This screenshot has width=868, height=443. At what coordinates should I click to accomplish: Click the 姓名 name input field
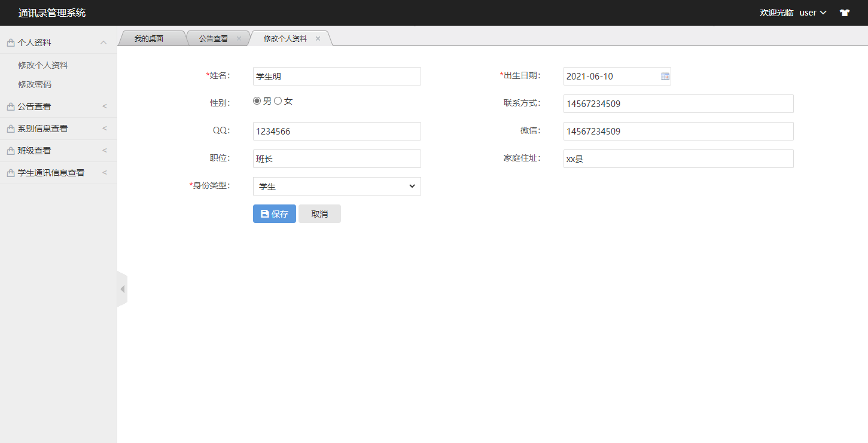click(x=336, y=76)
